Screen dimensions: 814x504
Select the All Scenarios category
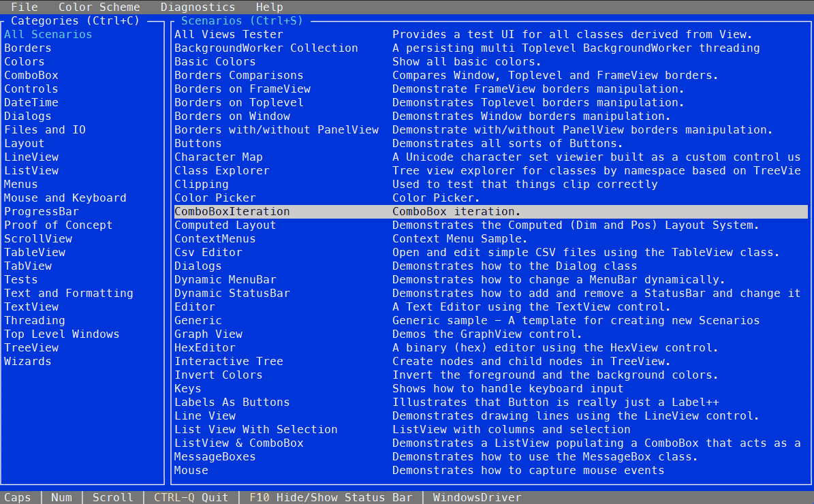click(48, 34)
